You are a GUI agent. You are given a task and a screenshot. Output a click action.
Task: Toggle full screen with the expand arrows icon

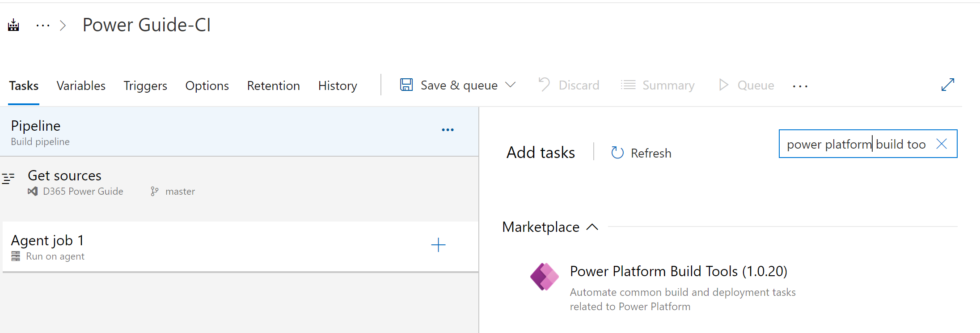[947, 85]
